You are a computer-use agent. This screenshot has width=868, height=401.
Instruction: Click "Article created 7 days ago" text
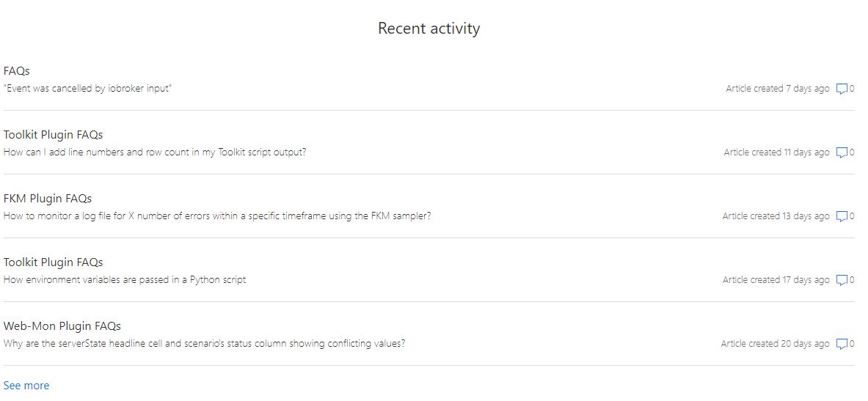[778, 89]
